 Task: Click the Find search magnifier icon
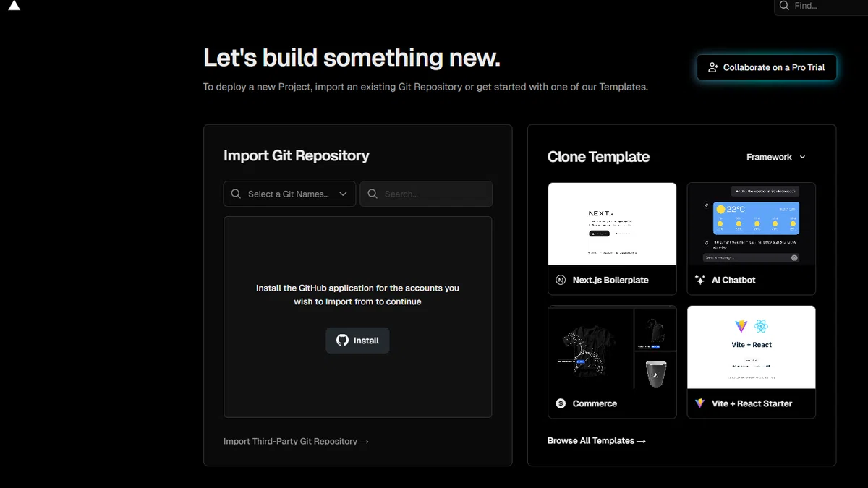click(784, 6)
